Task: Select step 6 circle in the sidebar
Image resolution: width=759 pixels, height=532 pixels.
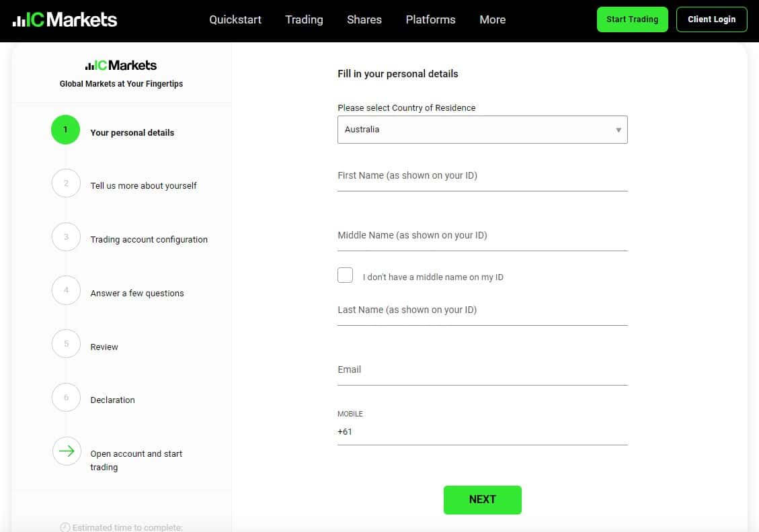Action: [x=66, y=398]
